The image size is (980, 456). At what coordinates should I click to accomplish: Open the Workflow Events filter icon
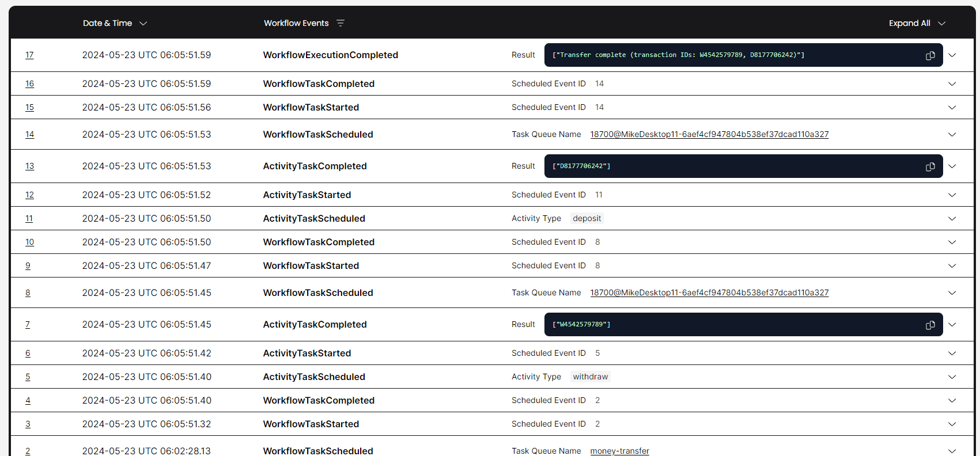340,23
